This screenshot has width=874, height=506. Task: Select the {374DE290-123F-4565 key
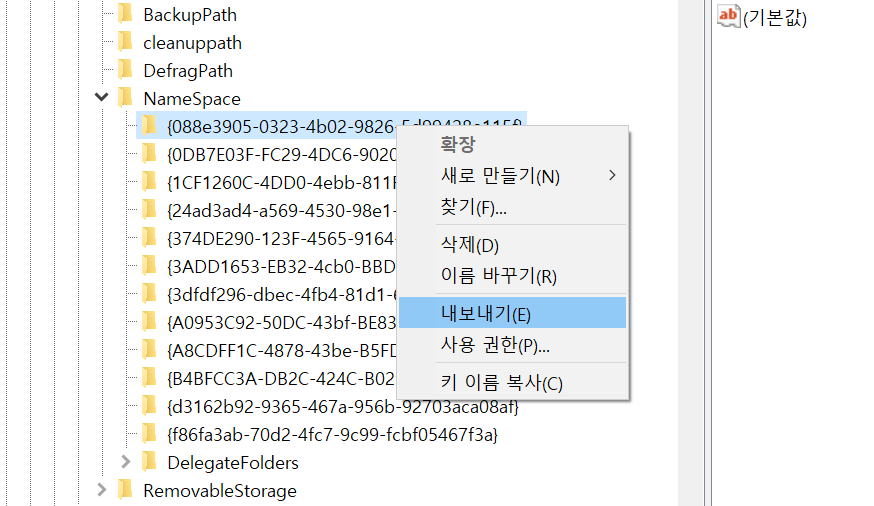281,239
